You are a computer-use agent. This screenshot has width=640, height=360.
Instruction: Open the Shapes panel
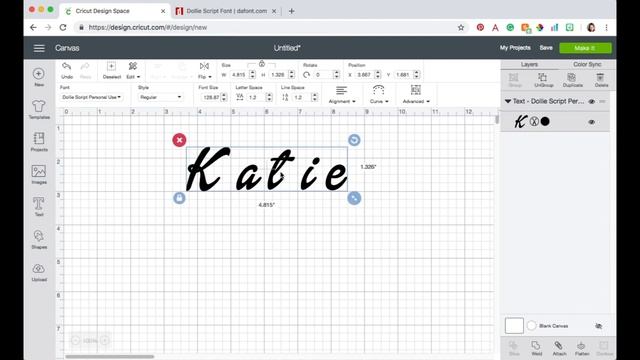[x=39, y=236]
